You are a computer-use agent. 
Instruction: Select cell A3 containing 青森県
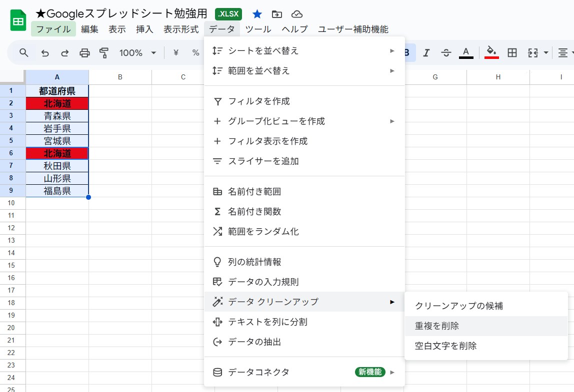pos(57,116)
